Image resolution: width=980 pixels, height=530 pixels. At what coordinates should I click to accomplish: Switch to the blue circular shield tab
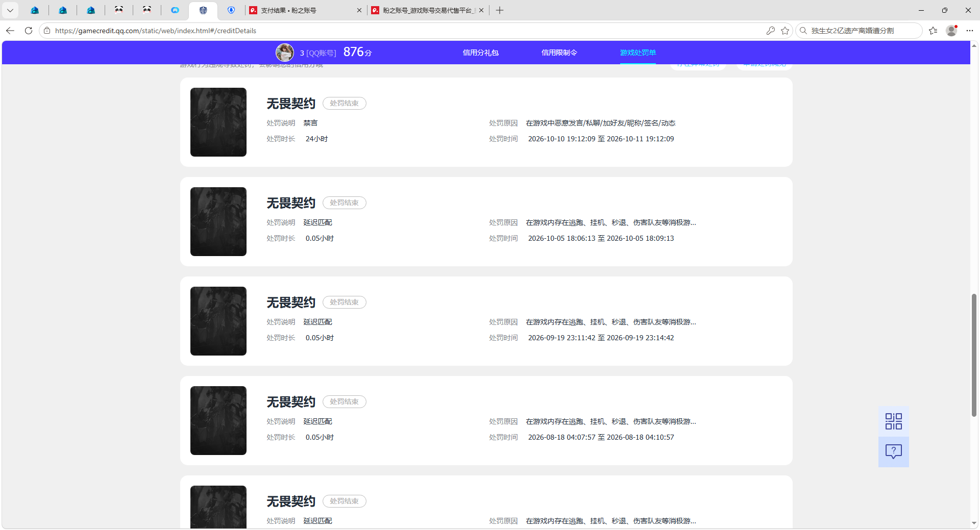(231, 10)
